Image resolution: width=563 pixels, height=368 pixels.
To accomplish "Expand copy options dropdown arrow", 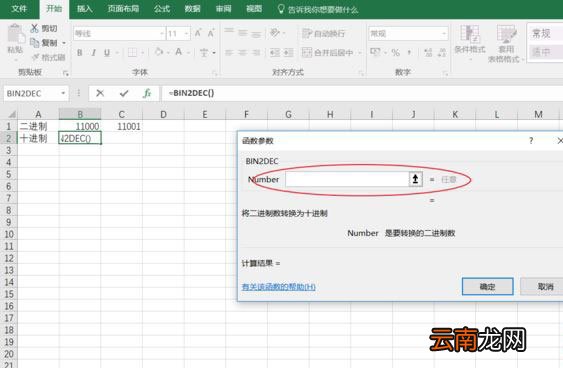I will click(64, 43).
